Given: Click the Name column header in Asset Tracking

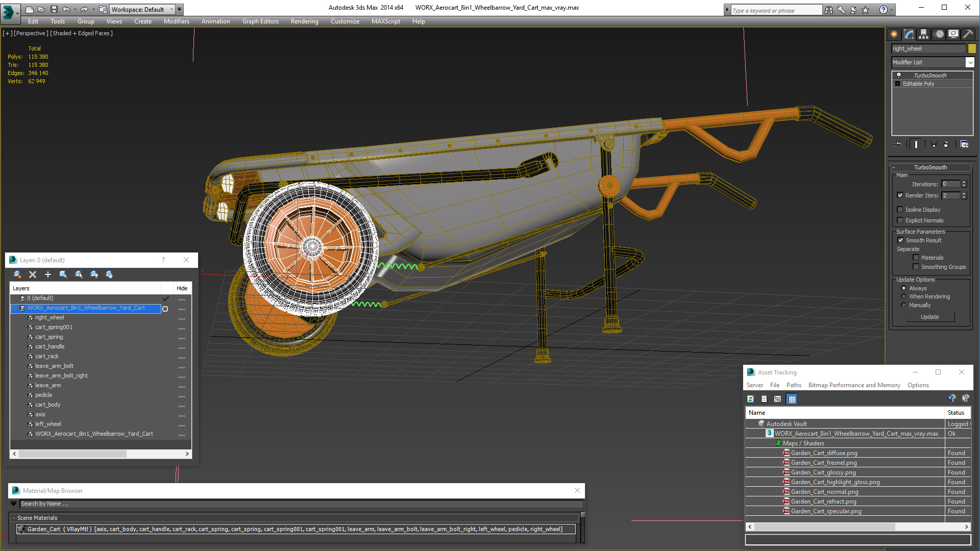Looking at the screenshot, I should pyautogui.click(x=845, y=413).
